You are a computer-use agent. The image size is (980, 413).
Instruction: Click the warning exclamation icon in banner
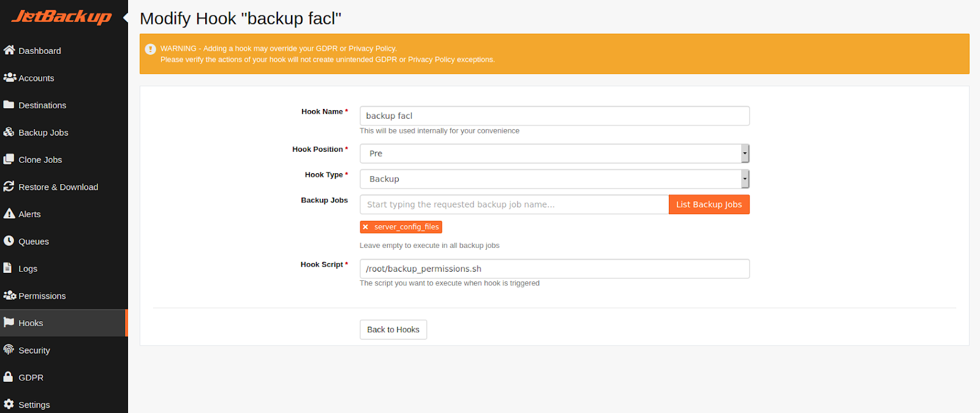[150, 49]
